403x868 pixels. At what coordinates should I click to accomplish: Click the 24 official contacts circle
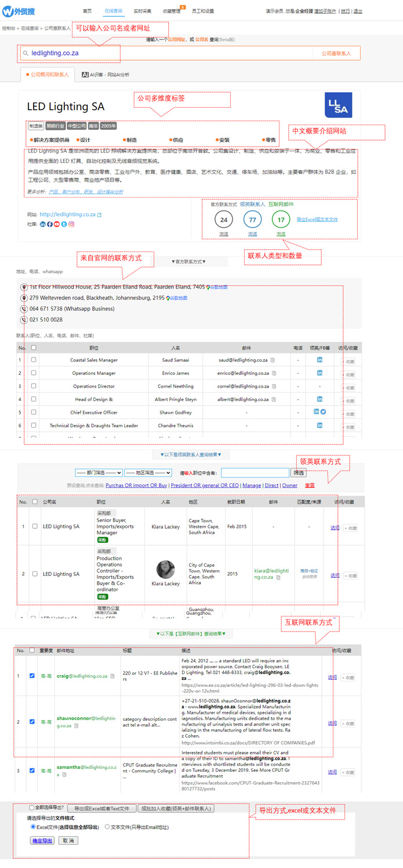tap(224, 220)
